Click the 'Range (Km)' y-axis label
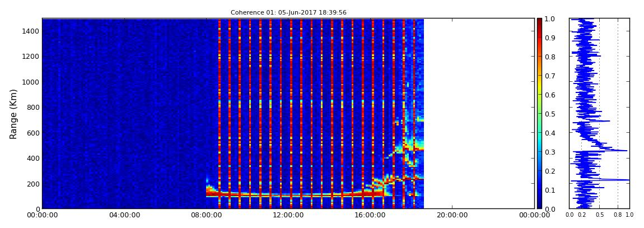This screenshot has height=228, width=644. click(x=13, y=113)
